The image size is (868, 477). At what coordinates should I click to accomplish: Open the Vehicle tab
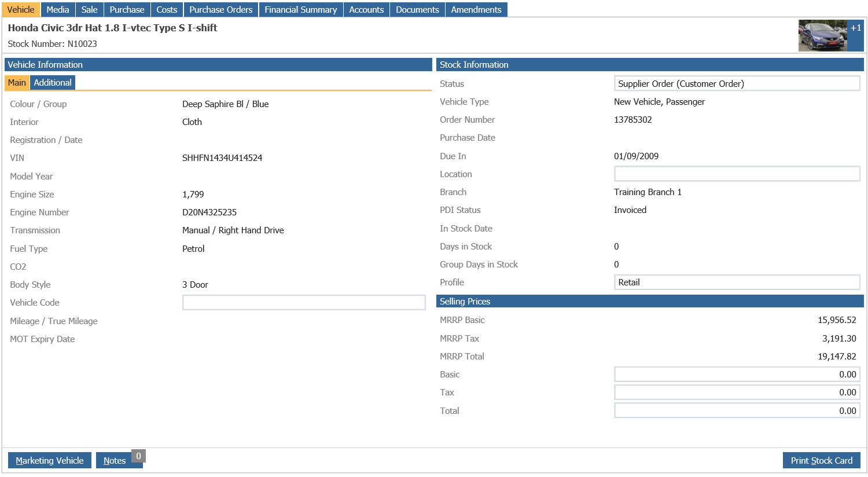pyautogui.click(x=21, y=9)
